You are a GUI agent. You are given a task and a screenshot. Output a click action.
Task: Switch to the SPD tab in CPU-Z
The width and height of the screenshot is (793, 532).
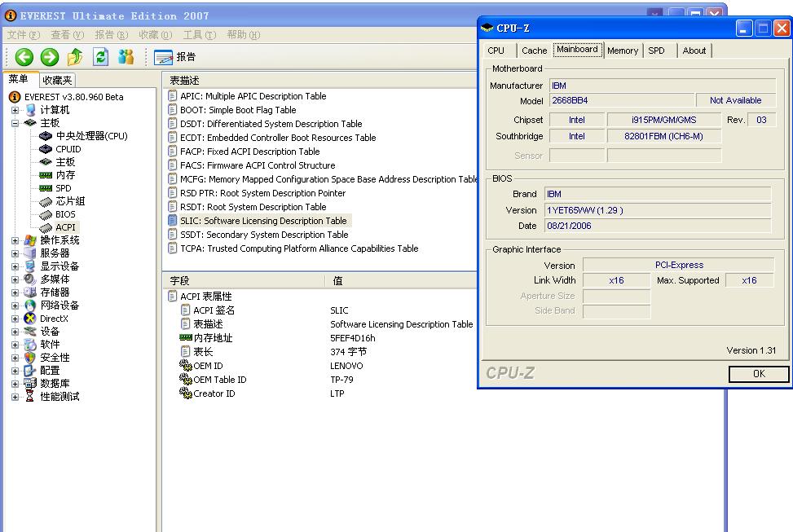click(656, 51)
